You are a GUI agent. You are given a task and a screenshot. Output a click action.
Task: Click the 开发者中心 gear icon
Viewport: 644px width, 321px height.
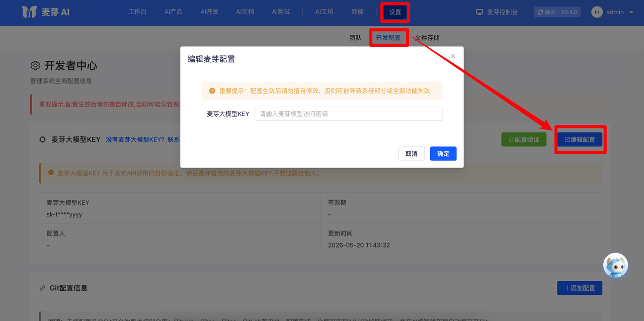pyautogui.click(x=35, y=65)
